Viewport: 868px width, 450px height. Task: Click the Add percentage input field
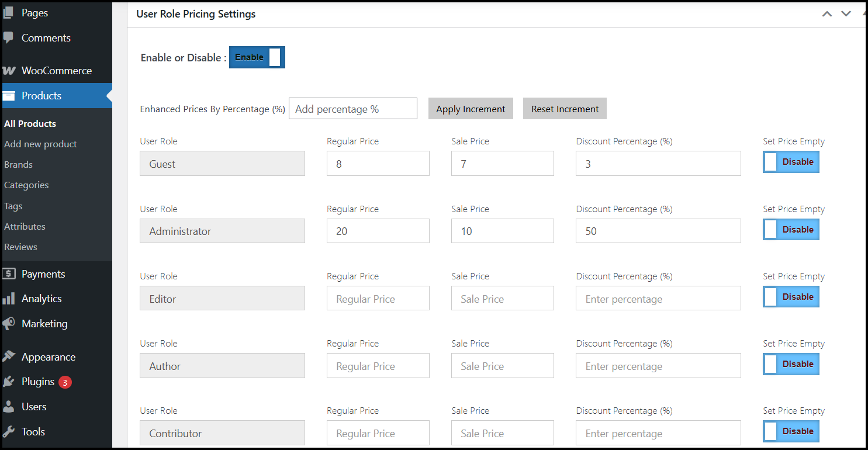[352, 108]
